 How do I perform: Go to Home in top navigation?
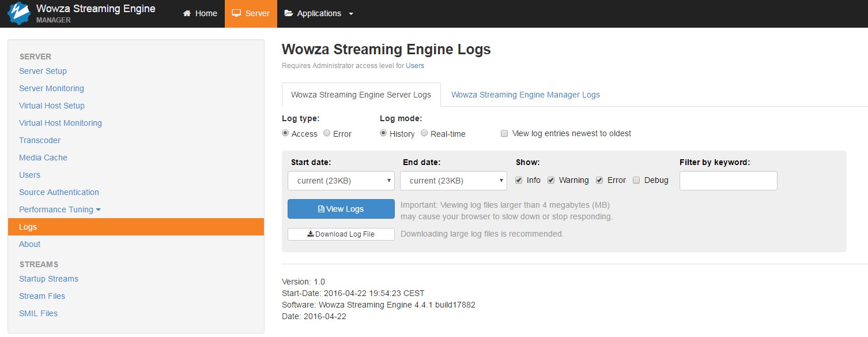(200, 13)
